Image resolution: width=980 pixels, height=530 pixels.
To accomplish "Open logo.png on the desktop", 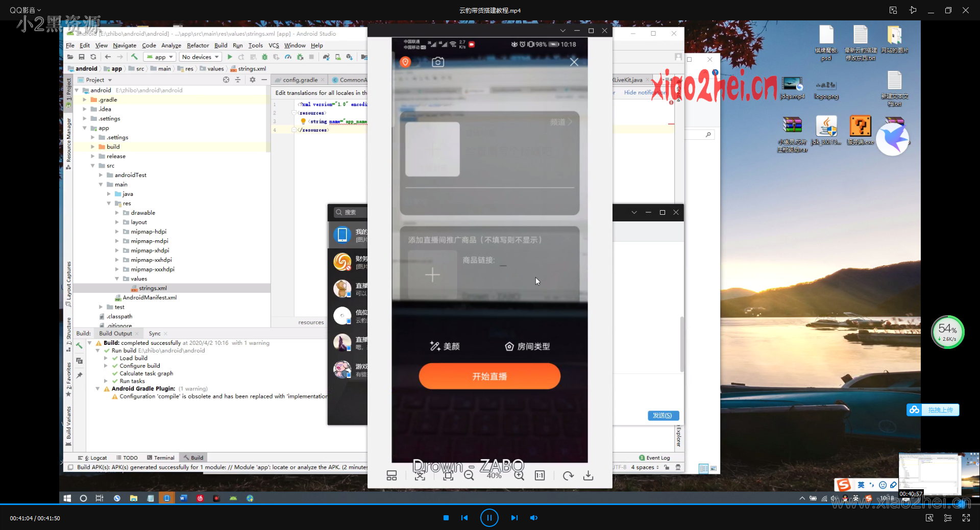I will (x=826, y=88).
